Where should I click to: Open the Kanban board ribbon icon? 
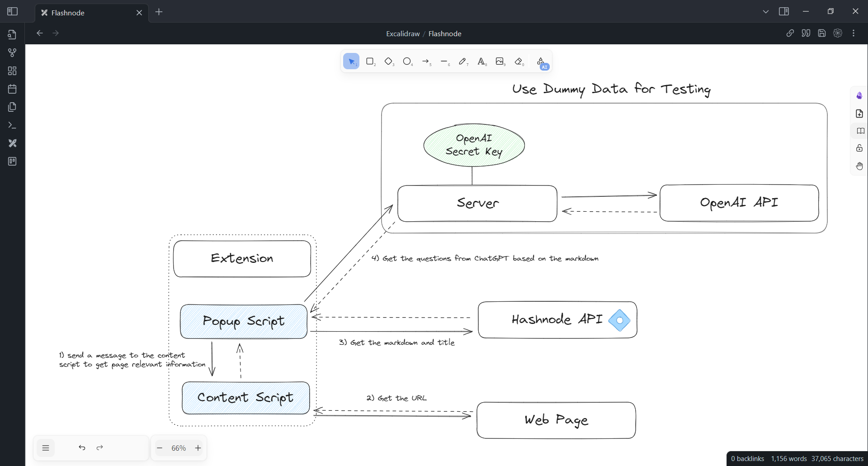click(x=12, y=162)
